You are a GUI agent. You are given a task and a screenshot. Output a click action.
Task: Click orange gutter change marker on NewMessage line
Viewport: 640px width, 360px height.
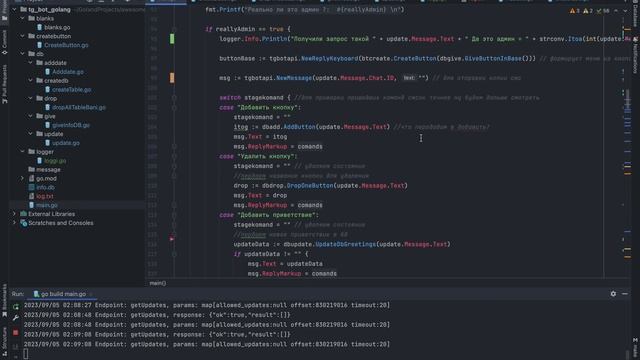172,78
